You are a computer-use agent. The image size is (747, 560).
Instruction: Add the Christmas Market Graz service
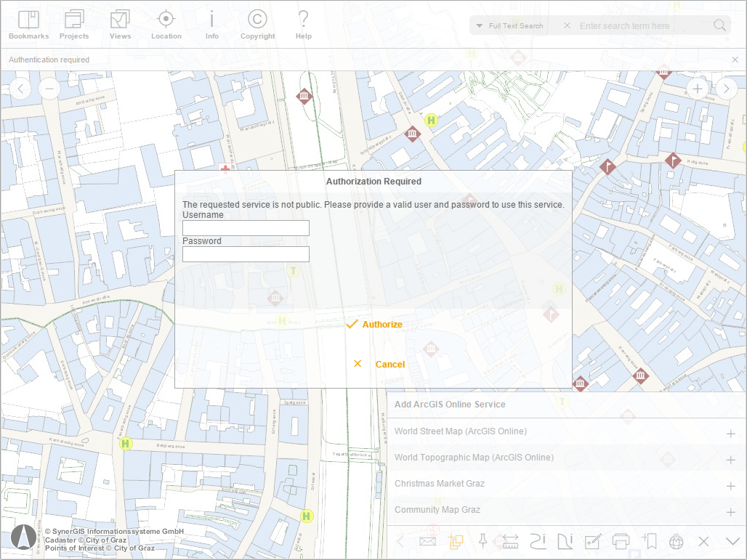point(730,485)
